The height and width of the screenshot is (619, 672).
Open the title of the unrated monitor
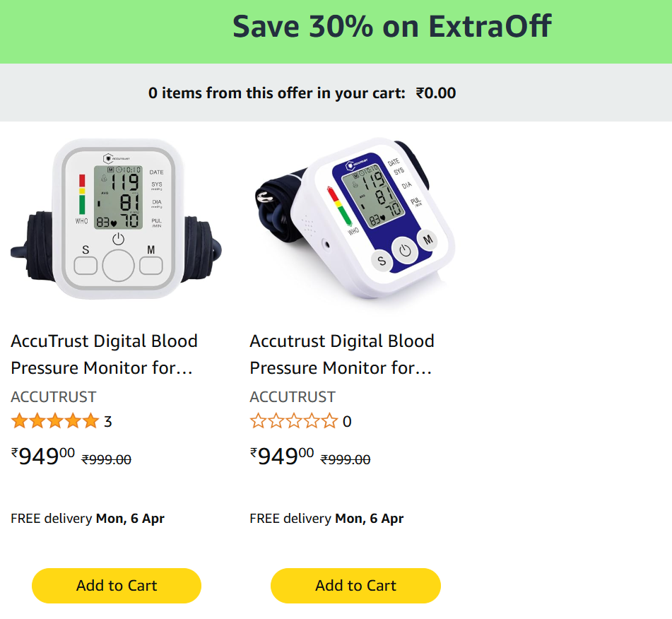[342, 354]
